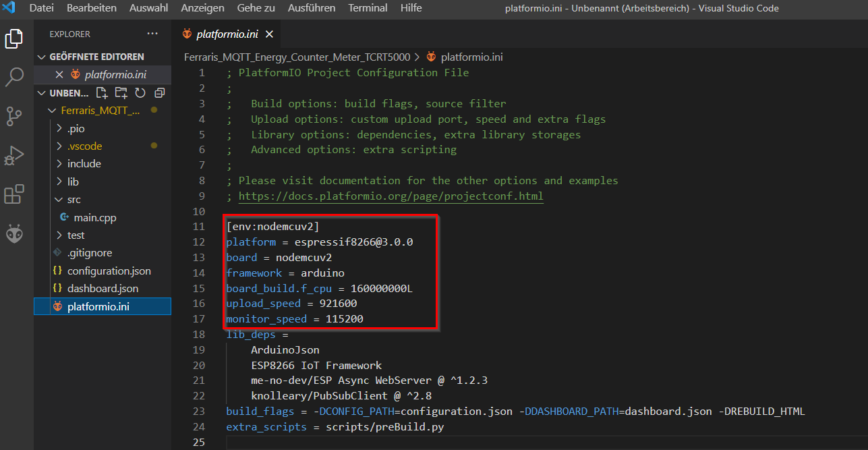The image size is (868, 450).
Task: Expand the include folder
Action: point(59,164)
